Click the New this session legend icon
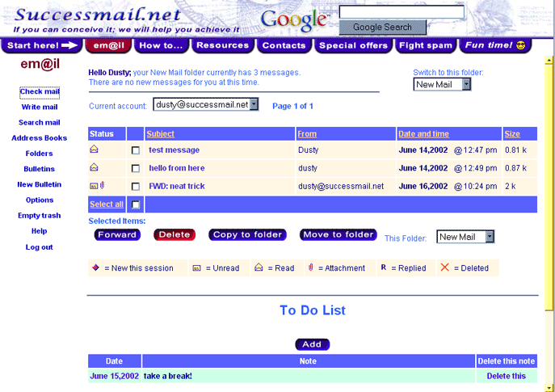 [x=95, y=268]
